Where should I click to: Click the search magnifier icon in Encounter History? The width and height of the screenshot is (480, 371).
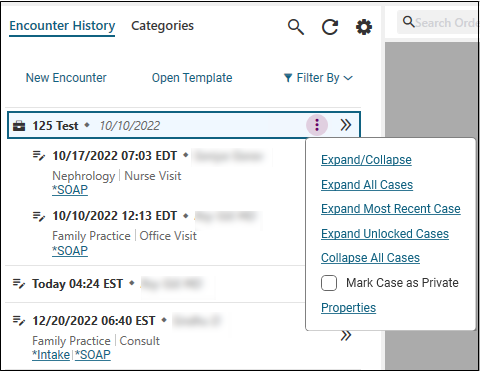pyautogui.click(x=296, y=27)
